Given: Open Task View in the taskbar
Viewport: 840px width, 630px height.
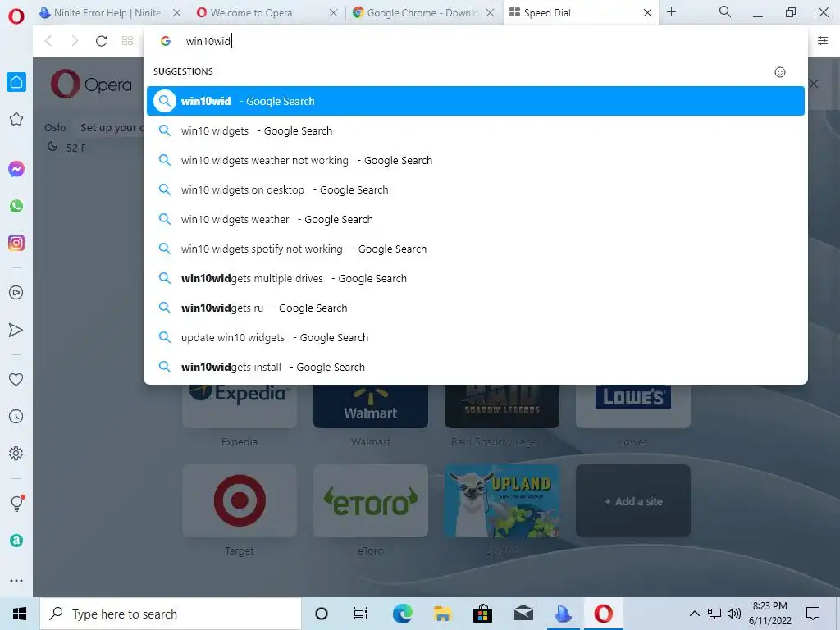Looking at the screenshot, I should [x=361, y=614].
